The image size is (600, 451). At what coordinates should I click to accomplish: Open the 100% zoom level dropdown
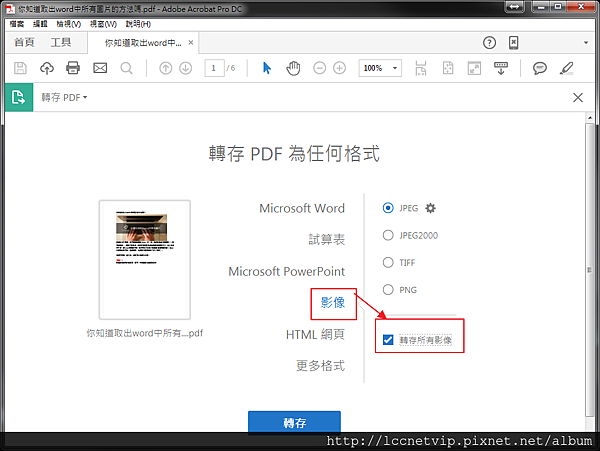click(x=380, y=68)
